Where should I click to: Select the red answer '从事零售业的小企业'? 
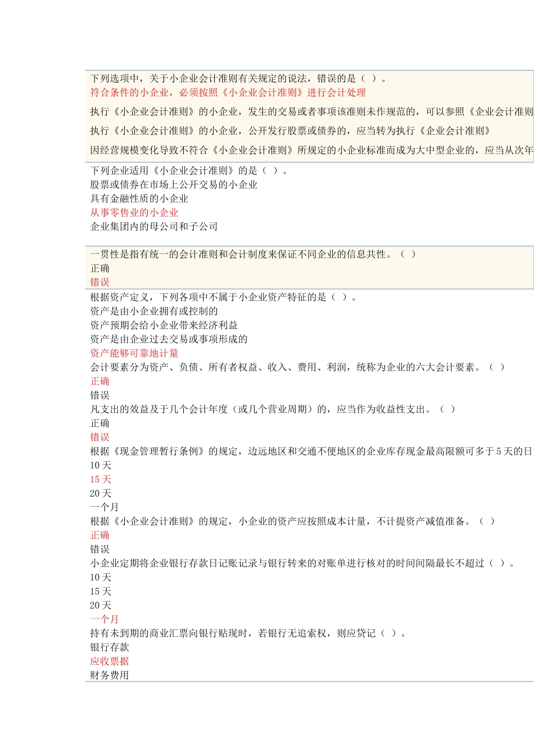[x=134, y=213]
